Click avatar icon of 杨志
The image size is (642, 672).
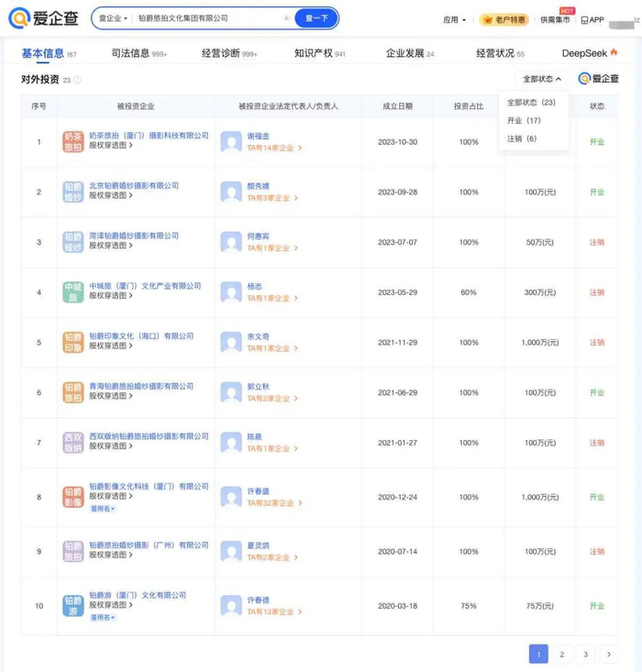pyautogui.click(x=231, y=292)
